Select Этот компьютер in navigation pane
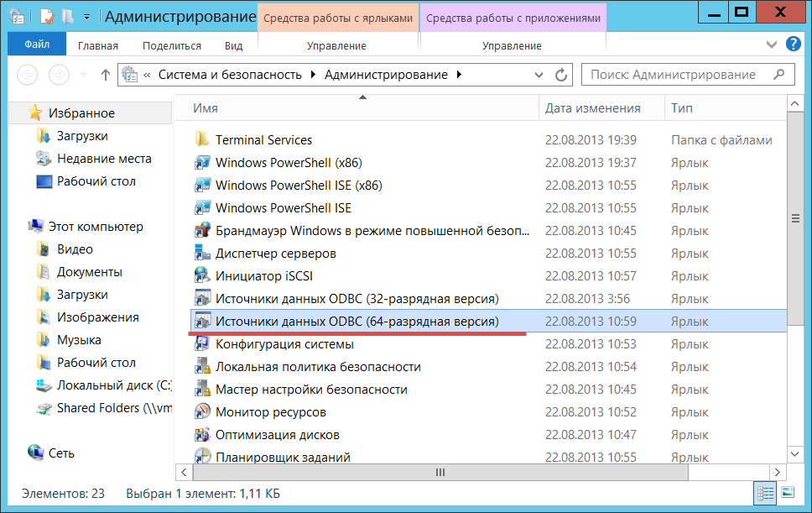 click(x=96, y=227)
